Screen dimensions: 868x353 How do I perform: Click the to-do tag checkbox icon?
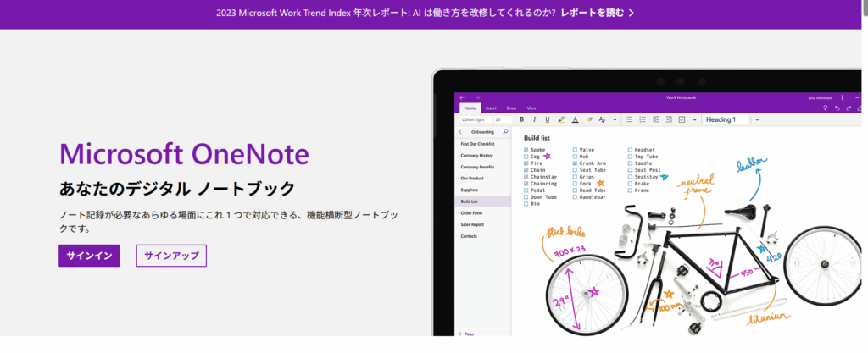(682, 119)
